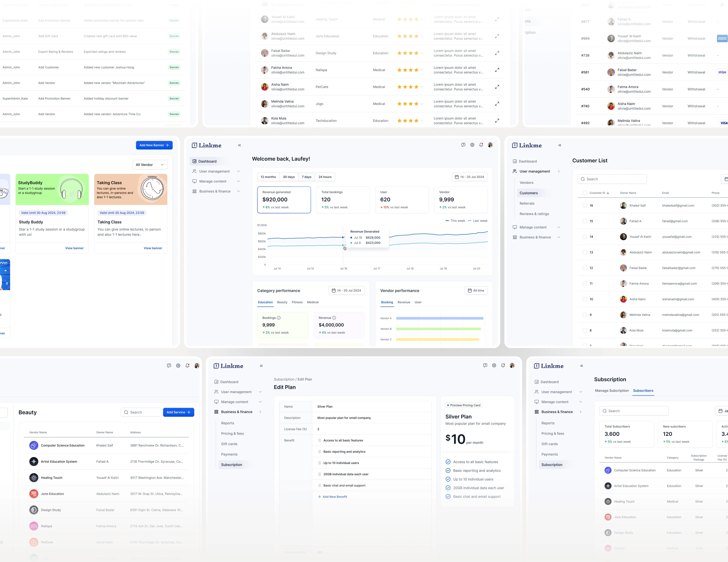Click View banner under Taking Class card
This screenshot has width=728, height=562.
(153, 248)
